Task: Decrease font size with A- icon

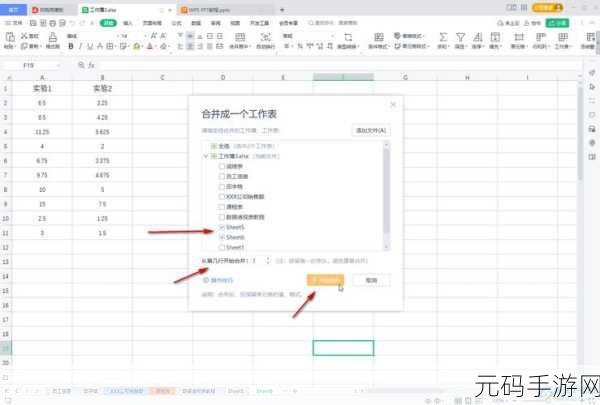Action: (x=163, y=36)
